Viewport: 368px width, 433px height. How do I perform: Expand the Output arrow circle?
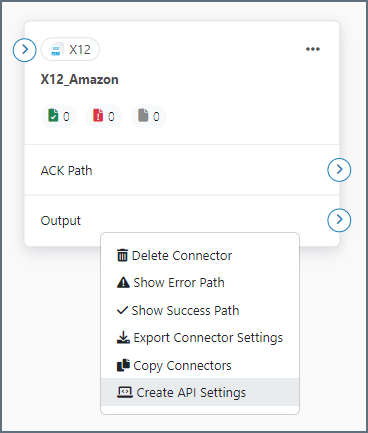pyautogui.click(x=339, y=220)
